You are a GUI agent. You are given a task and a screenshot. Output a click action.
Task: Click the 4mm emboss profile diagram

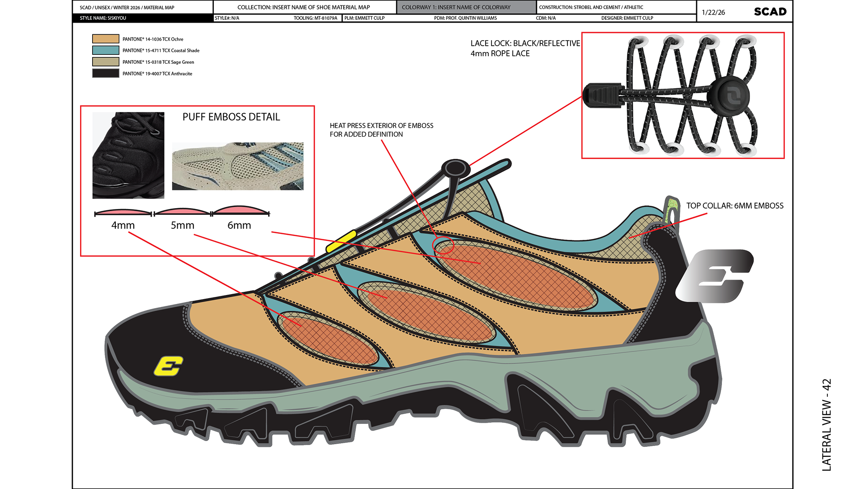pos(123,212)
